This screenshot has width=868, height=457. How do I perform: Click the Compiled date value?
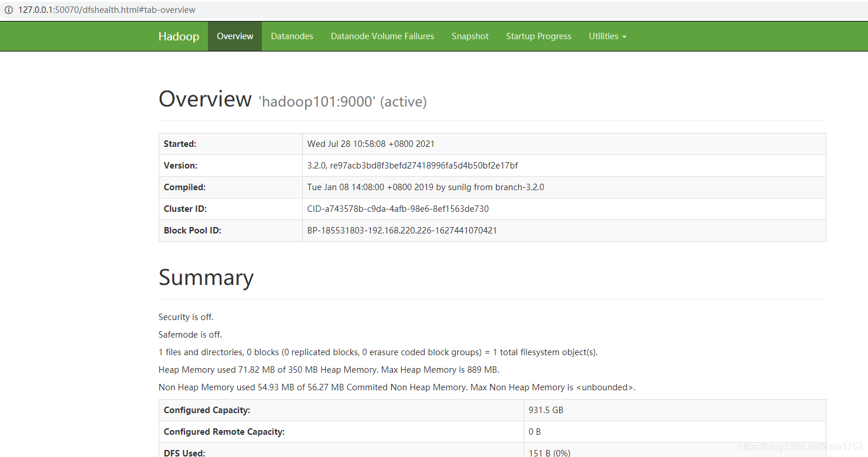pos(426,187)
